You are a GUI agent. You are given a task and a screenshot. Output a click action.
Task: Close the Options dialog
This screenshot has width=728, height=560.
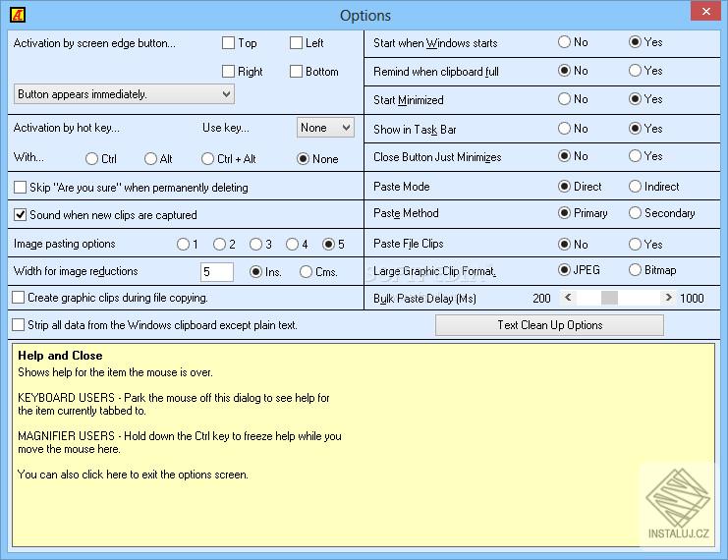click(x=705, y=11)
